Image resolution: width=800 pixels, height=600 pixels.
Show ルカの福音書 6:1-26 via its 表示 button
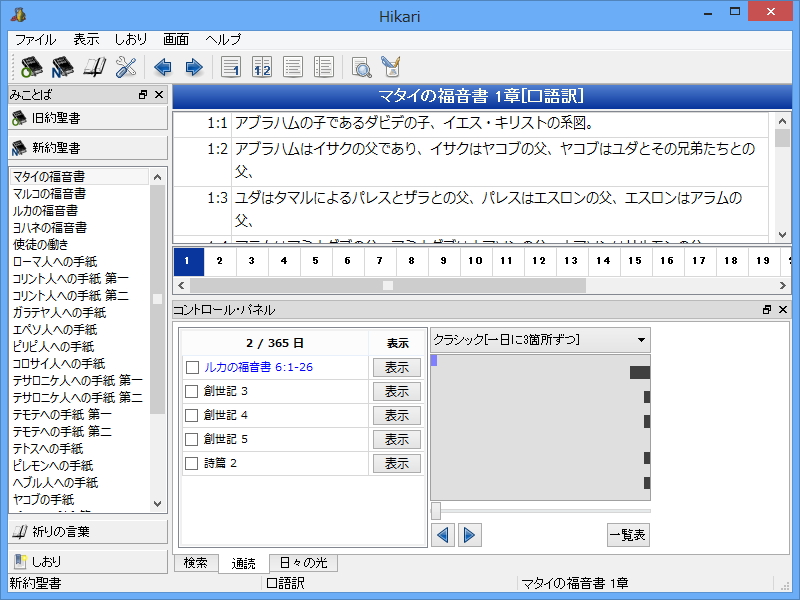coord(397,367)
